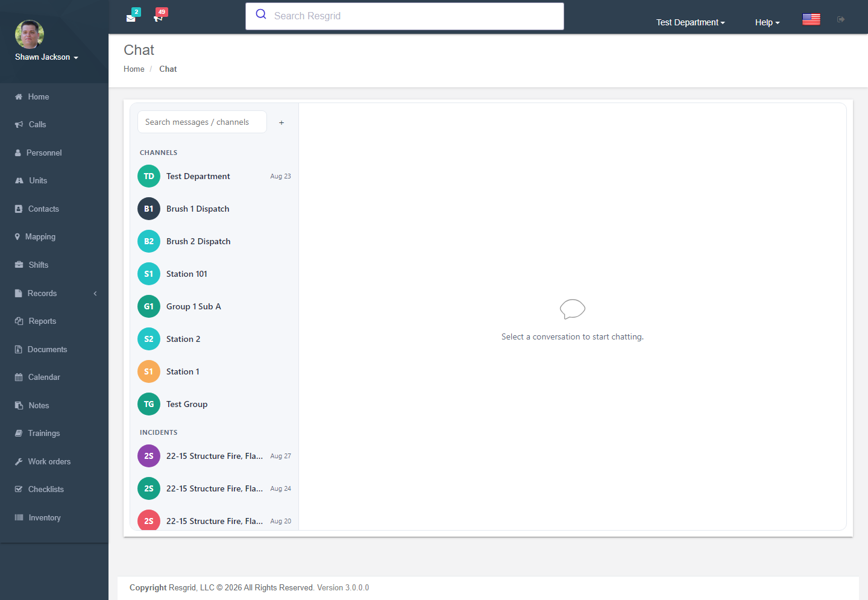Click the Notes menu label

coord(39,406)
